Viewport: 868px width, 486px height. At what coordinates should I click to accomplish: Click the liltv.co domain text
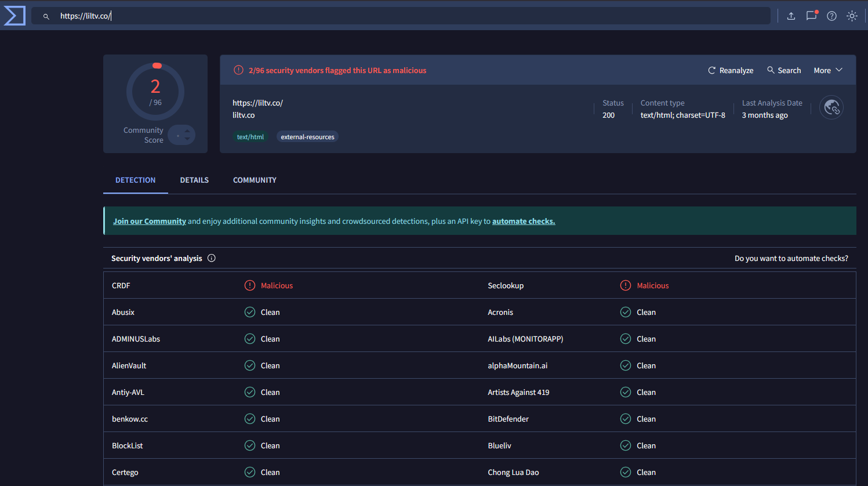pyautogui.click(x=244, y=115)
